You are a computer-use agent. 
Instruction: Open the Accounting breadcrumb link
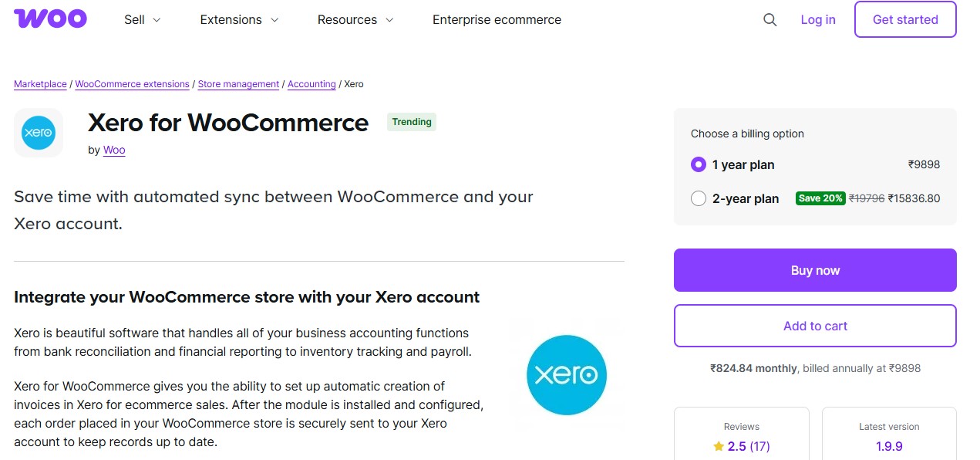[312, 83]
